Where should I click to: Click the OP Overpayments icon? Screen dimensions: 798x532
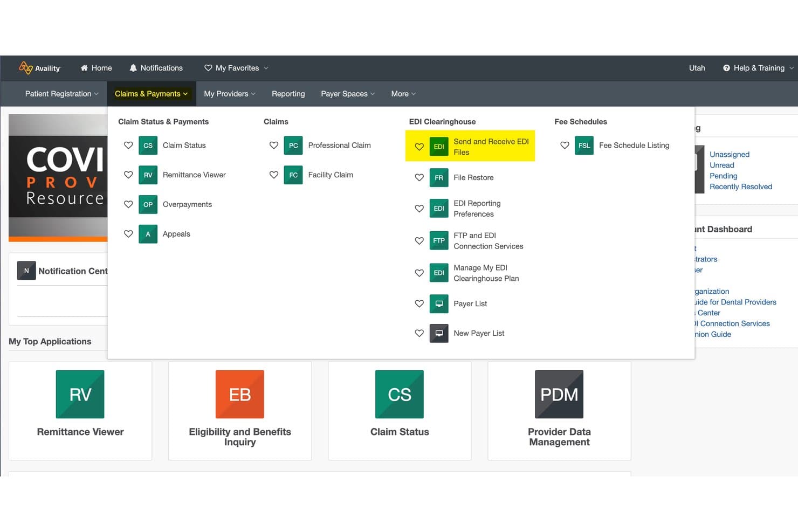pos(148,205)
